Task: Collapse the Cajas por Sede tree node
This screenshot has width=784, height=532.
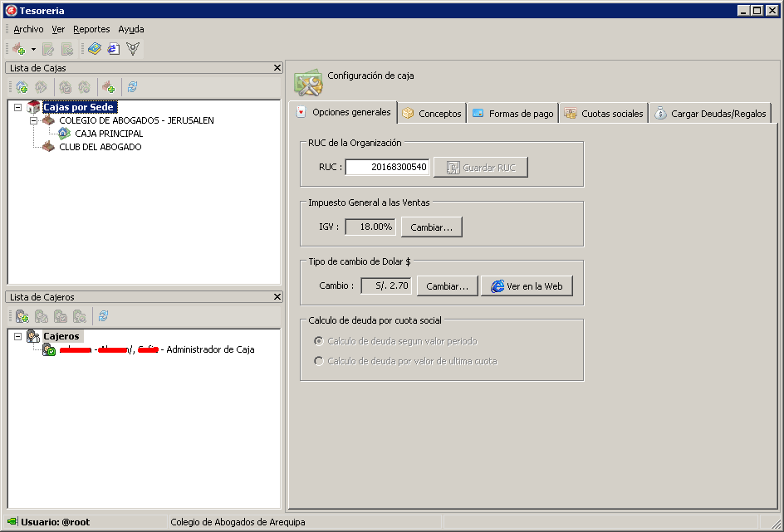Action: tap(18, 107)
